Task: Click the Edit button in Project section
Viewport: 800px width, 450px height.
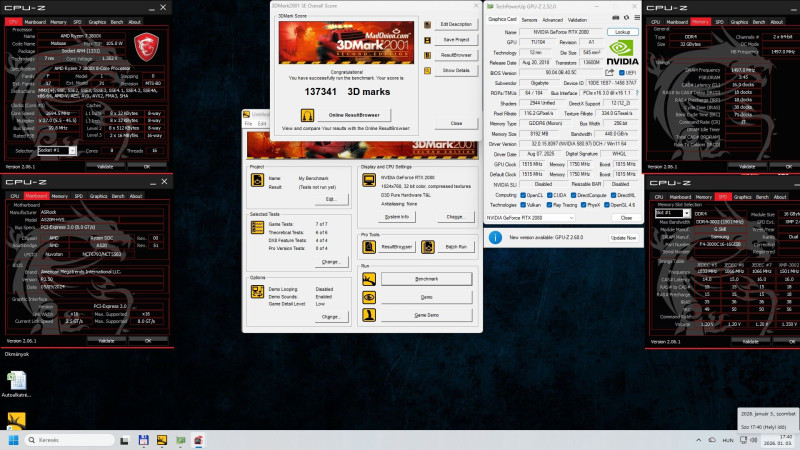Action: pos(331,199)
